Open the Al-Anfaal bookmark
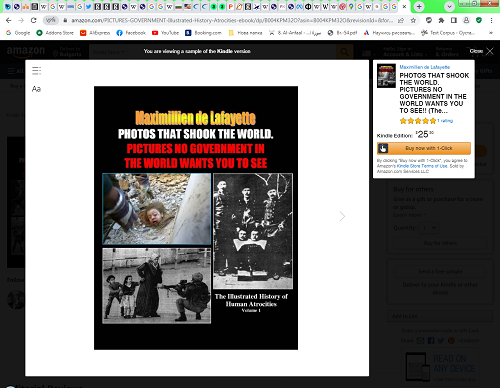Image resolution: width=500 pixels, height=388 pixels. click(295, 33)
